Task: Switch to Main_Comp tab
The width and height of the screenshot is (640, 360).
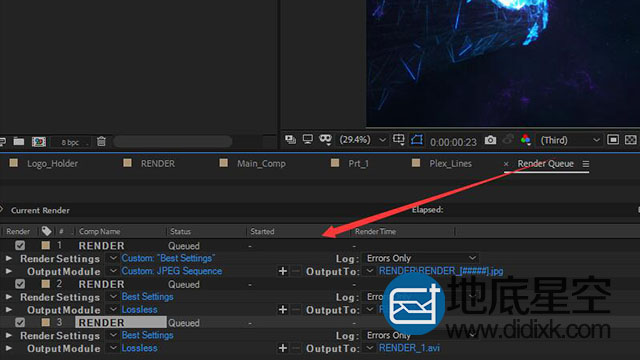Action: [x=261, y=164]
